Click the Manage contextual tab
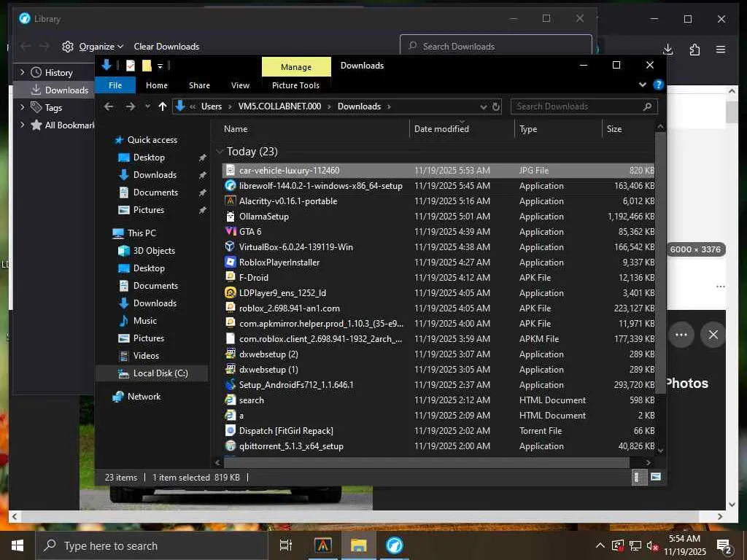 [296, 67]
